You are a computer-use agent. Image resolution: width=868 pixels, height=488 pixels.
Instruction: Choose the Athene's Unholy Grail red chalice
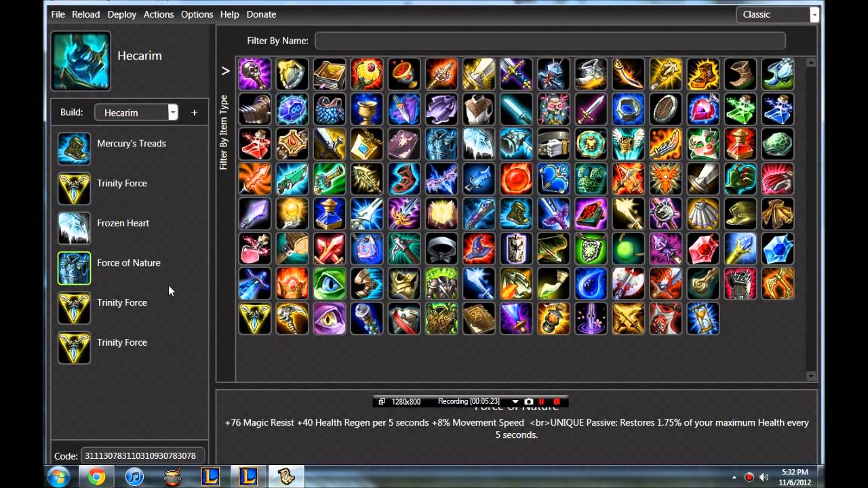click(x=404, y=75)
